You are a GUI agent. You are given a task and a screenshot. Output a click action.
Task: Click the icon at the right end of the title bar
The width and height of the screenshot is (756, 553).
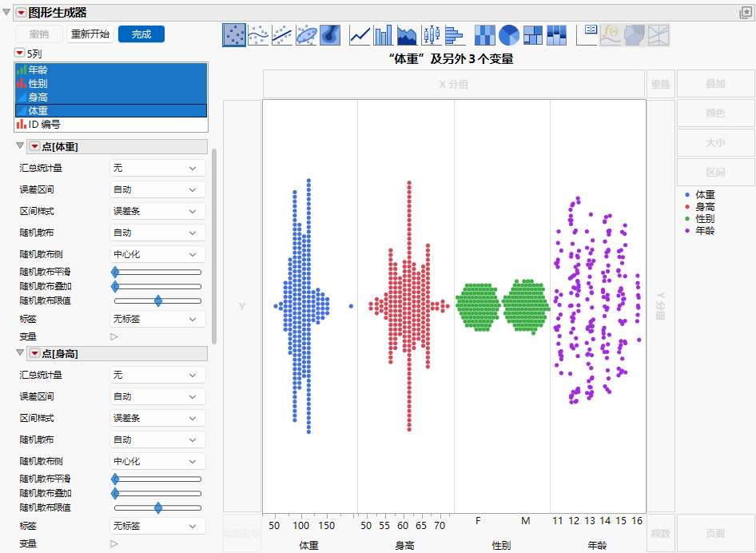click(746, 13)
